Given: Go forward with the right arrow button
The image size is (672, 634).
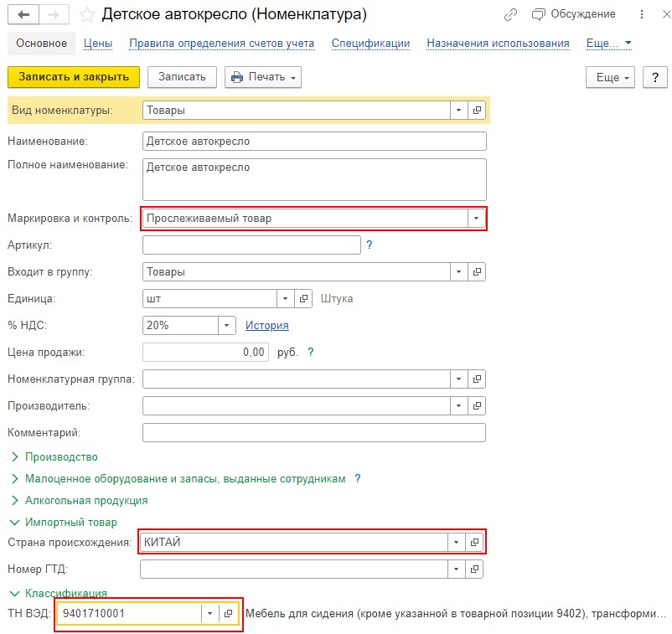Looking at the screenshot, I should tap(54, 15).
